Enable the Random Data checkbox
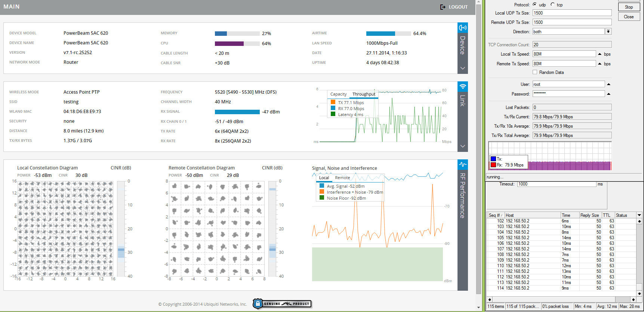 535,72
